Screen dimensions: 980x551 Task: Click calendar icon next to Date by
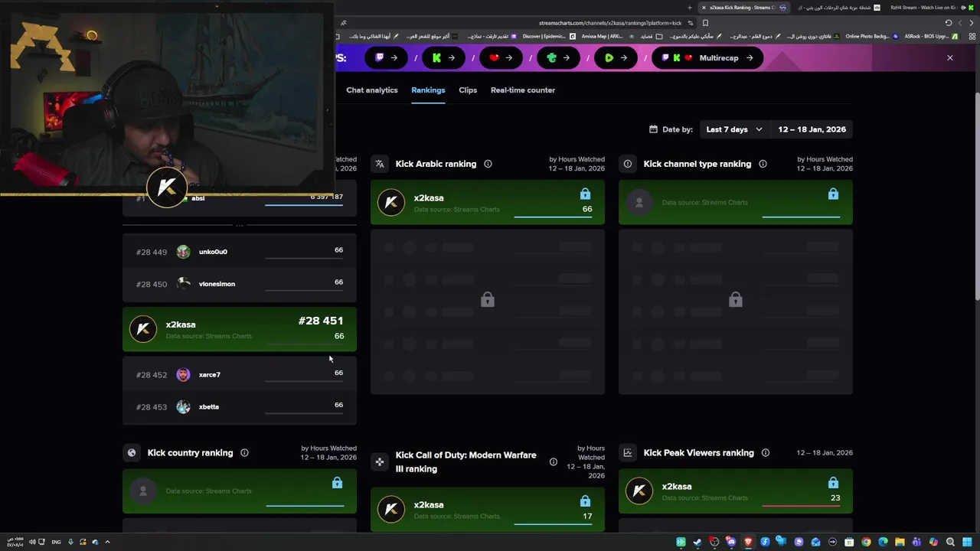pos(653,129)
